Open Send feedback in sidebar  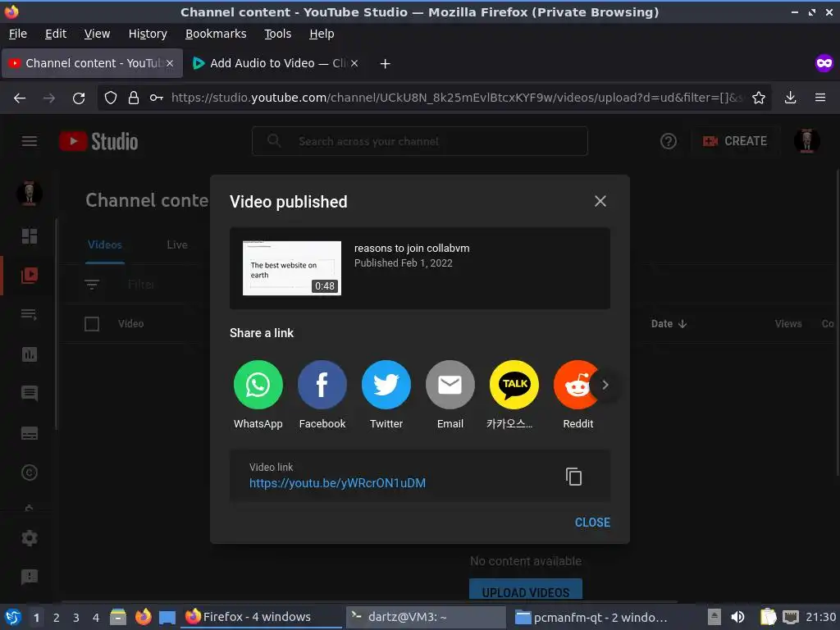(x=29, y=577)
